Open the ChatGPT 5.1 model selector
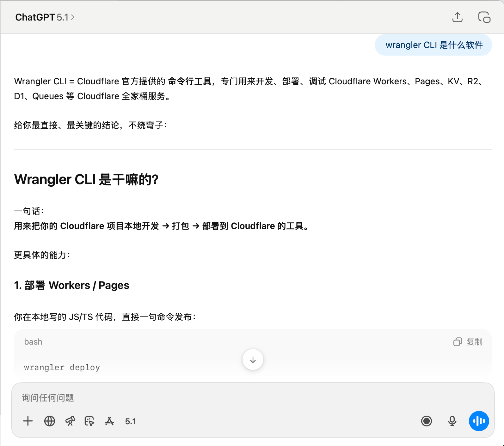504x446 pixels. pos(45,17)
